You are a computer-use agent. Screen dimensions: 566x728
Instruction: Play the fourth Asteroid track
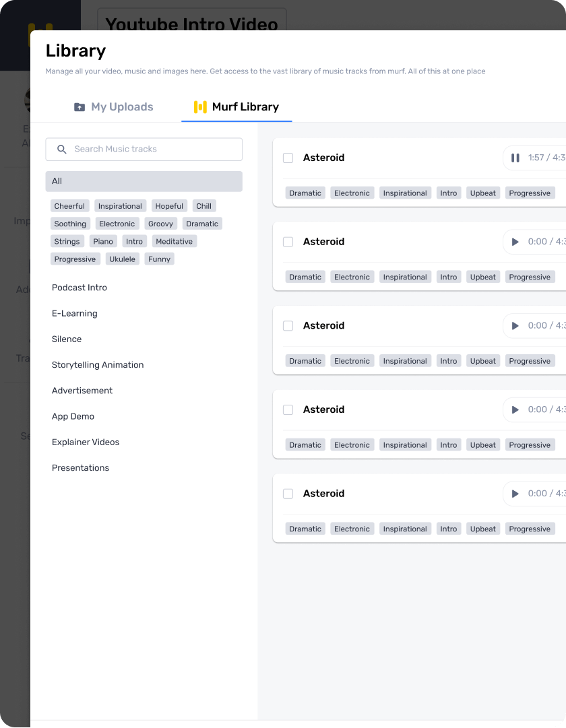tap(515, 410)
